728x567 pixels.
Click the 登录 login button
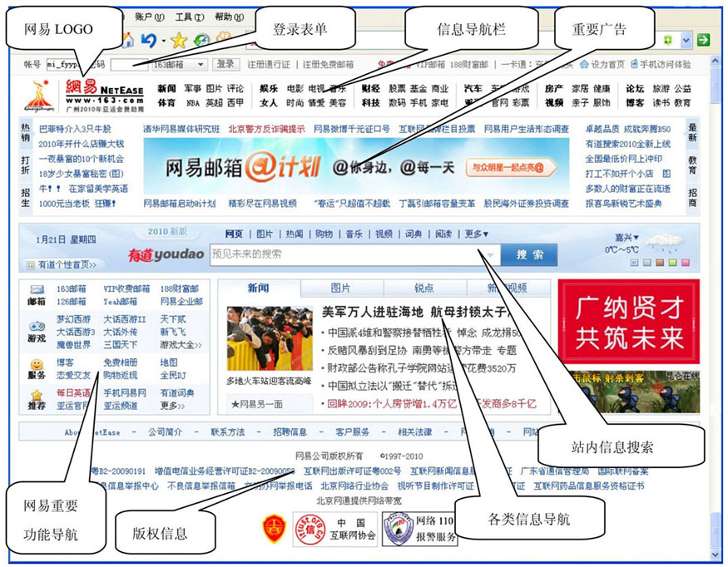click(225, 64)
